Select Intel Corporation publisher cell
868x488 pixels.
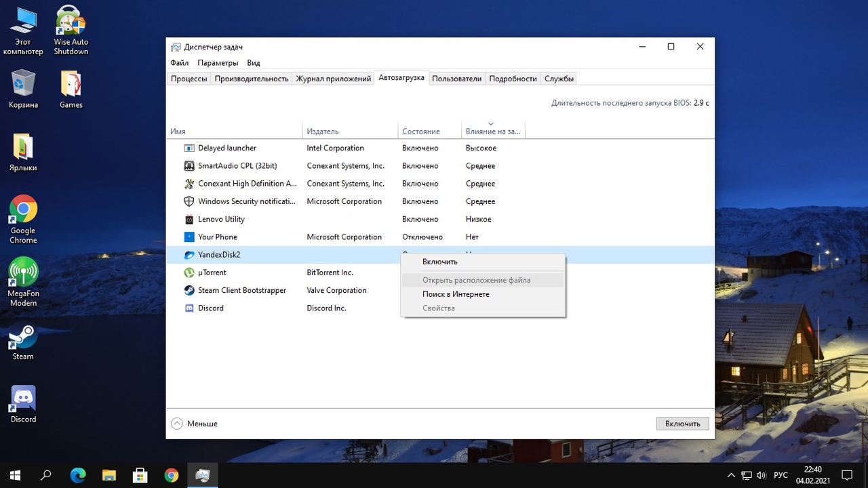pyautogui.click(x=335, y=148)
